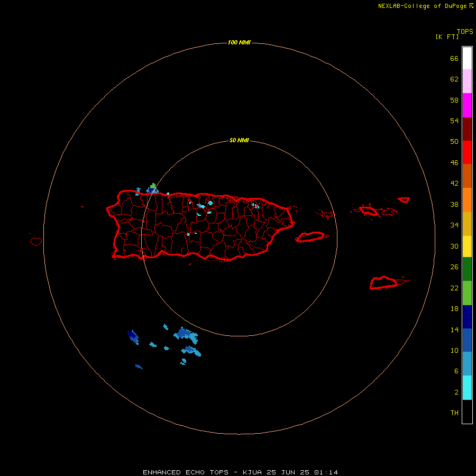Screen dimensions: 476x476
Task: Click the 54 legend value
Action: (x=454, y=121)
